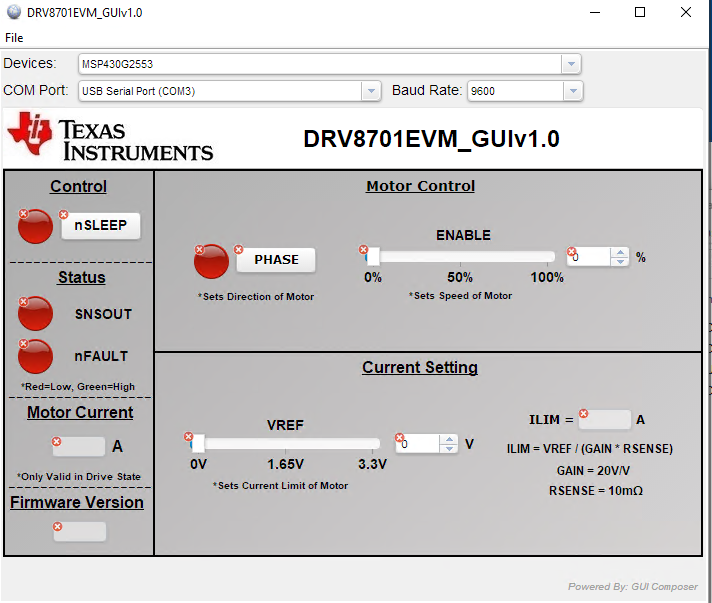Click the error badge on the nSLEEP button
This screenshot has width=712, height=603.
(64, 214)
